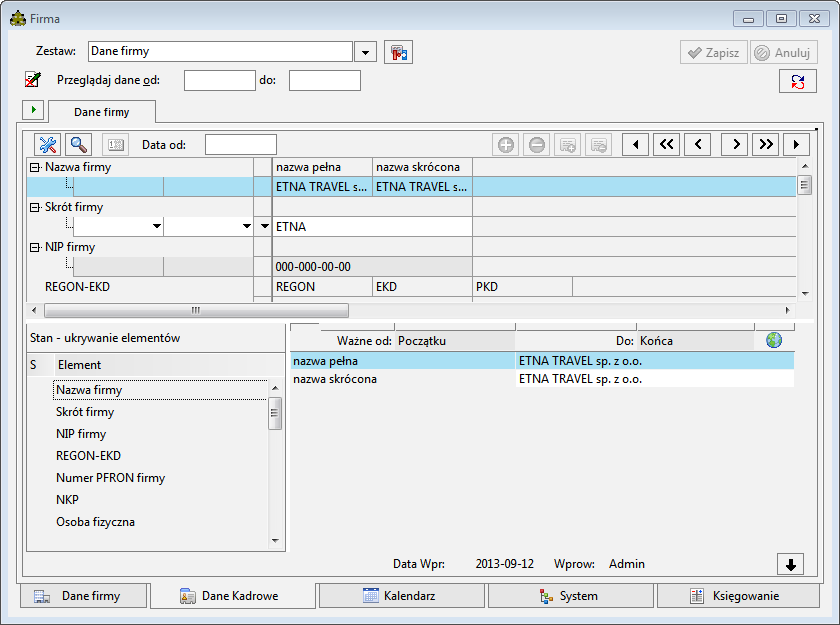
Task: Collapse the Nazwa firmy tree node
Action: pos(34,168)
